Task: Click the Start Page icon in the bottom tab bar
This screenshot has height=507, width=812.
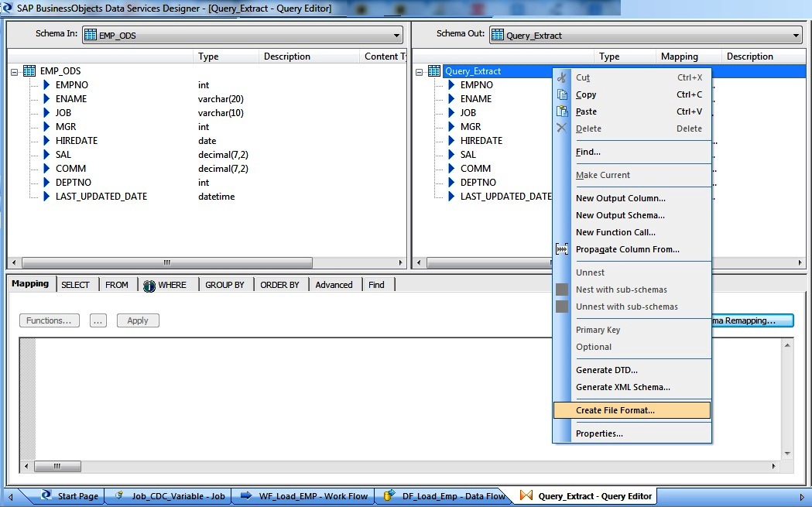Action: point(46,495)
